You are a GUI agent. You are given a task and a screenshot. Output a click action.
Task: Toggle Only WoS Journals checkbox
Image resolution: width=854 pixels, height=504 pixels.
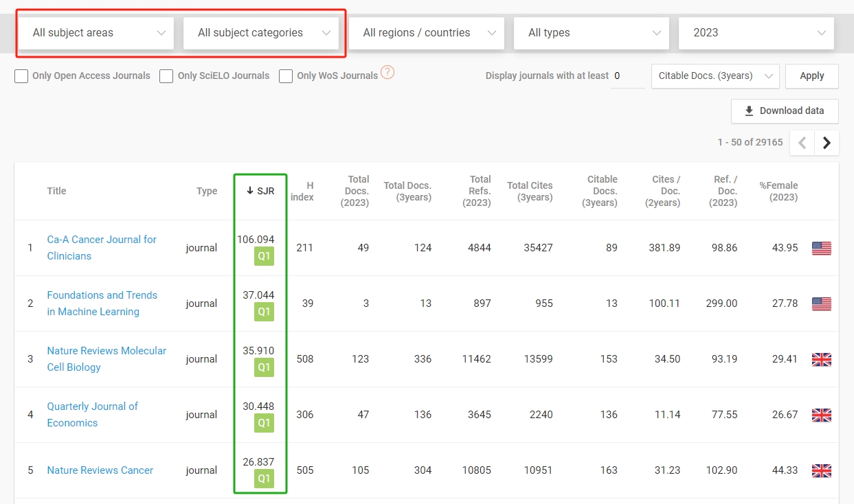pyautogui.click(x=286, y=76)
